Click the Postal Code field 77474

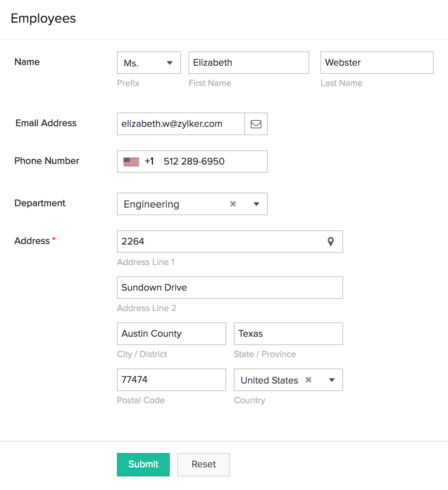(x=172, y=380)
